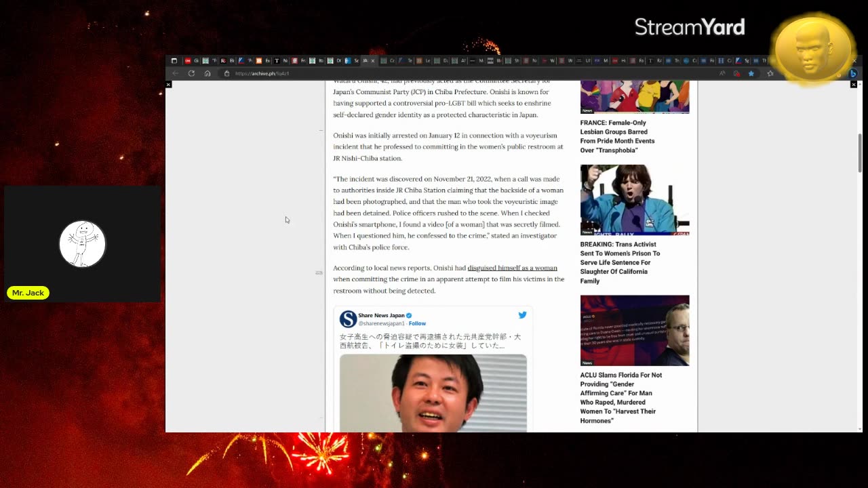
Task: Reload the page with the refresh icon
Action: pos(191,73)
